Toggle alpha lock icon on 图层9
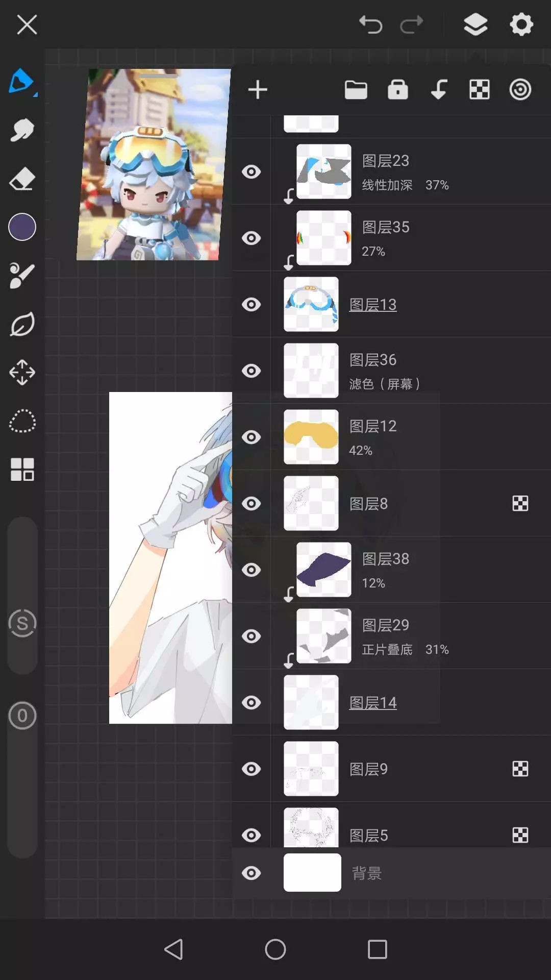551x980 pixels. 520,769
